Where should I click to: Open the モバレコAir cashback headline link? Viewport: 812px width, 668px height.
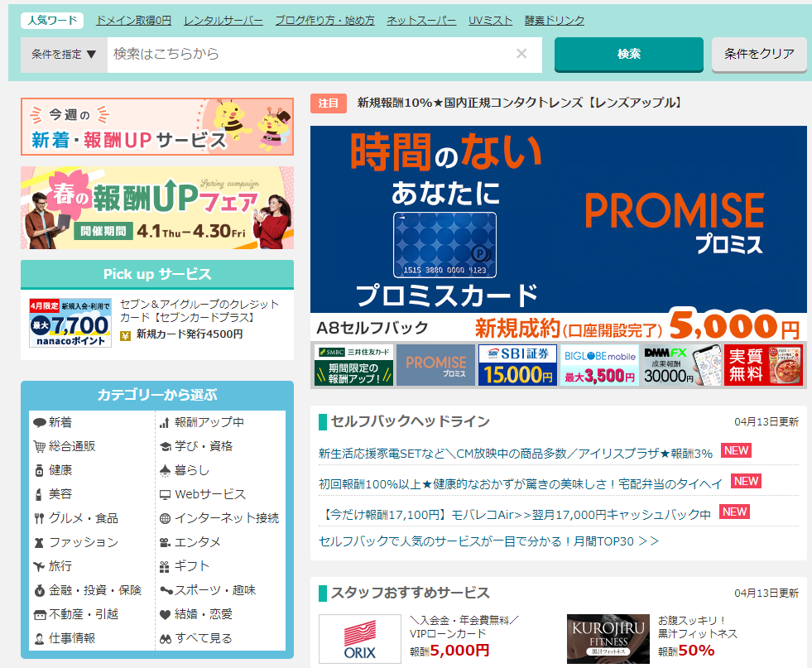pos(516,514)
